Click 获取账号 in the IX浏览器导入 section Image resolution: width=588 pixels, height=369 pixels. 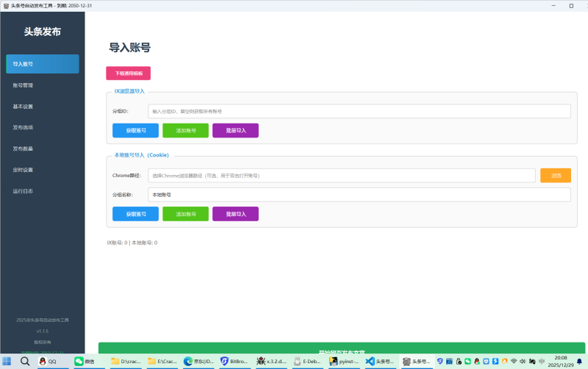(135, 131)
